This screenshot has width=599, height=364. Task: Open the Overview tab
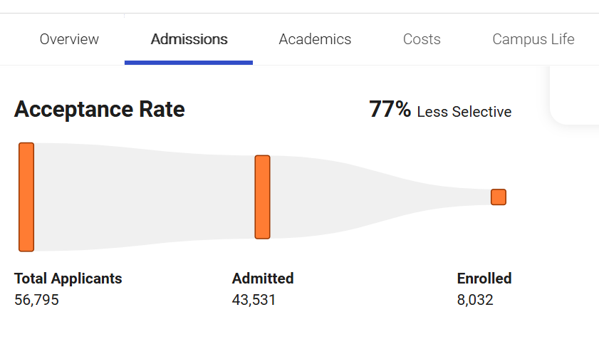click(x=69, y=39)
